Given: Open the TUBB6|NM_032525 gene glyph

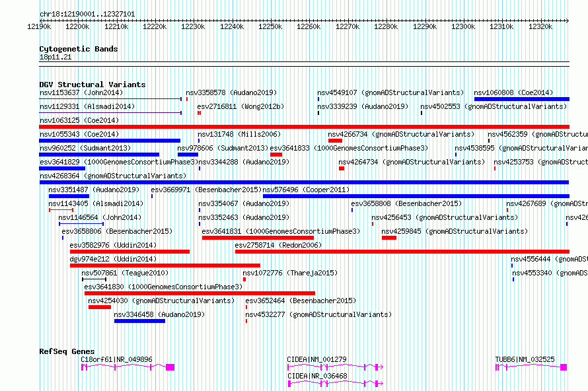Looking at the screenshot, I should 531,367.
